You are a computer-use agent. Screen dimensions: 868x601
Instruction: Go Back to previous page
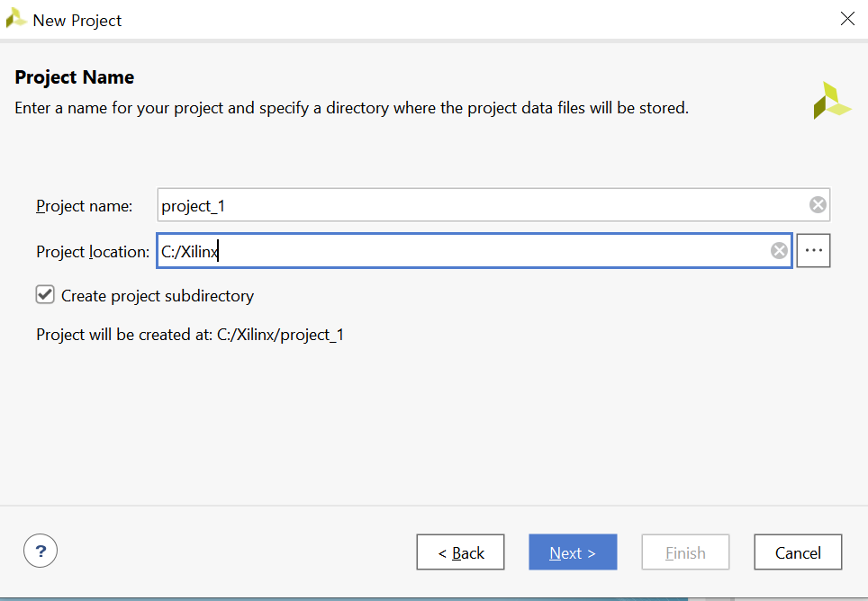tap(461, 552)
